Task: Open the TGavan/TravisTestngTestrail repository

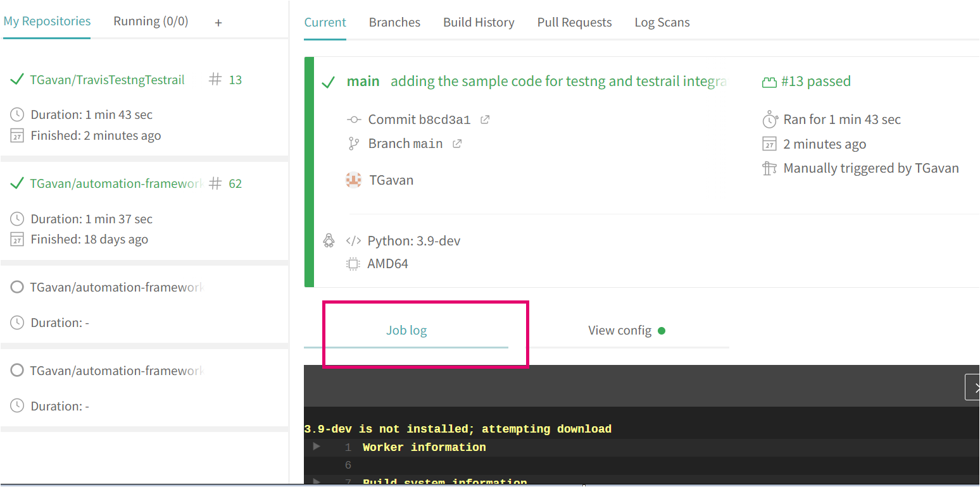Action: (x=107, y=80)
